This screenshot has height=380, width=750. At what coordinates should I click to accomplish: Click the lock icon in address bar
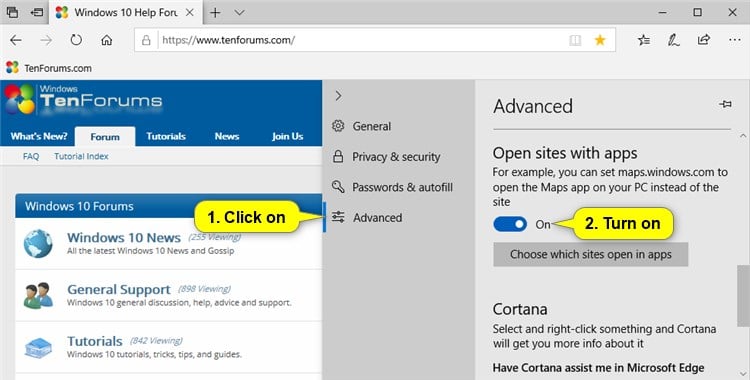[x=146, y=40]
